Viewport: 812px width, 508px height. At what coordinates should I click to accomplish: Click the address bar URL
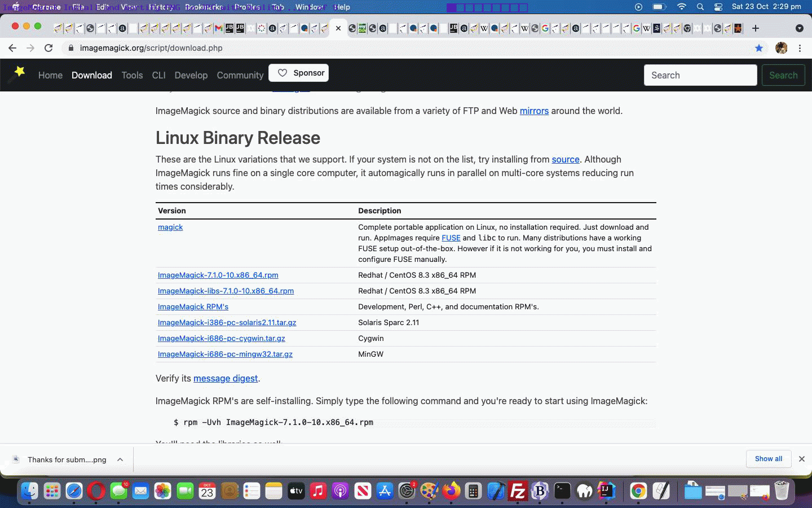coord(151,48)
